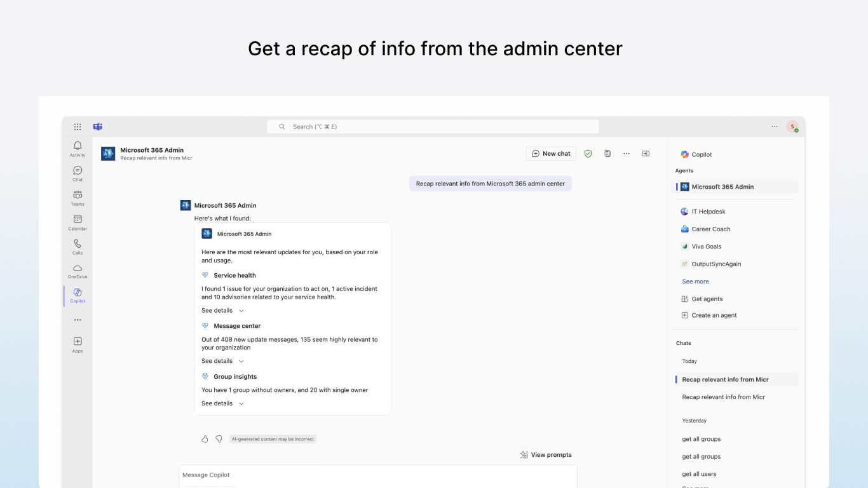The height and width of the screenshot is (488, 868).
Task: Click the Service health heading
Action: point(235,275)
